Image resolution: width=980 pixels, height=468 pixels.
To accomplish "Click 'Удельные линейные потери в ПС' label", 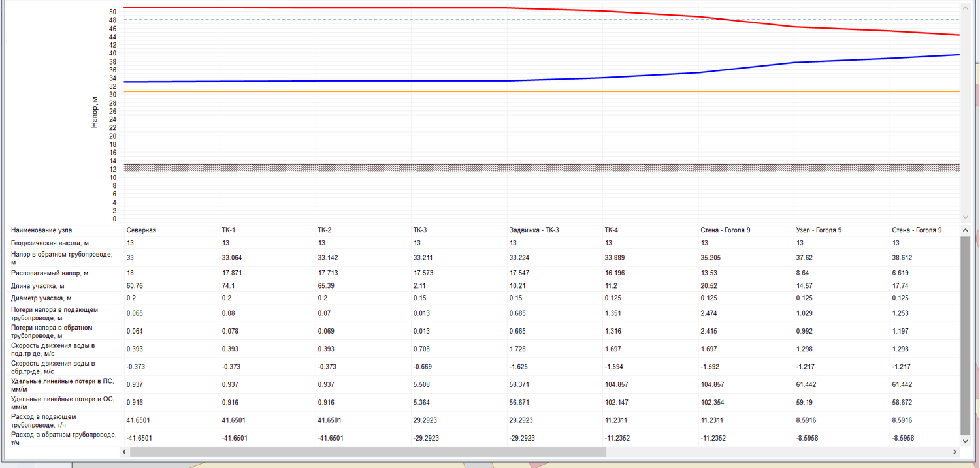I will pos(63,384).
